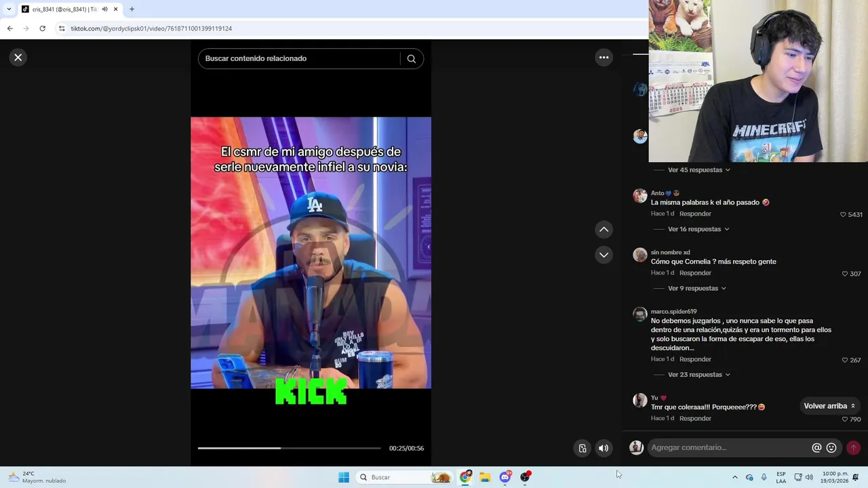Click the Volver arriba button
Viewport: 868px width, 488px height.
click(829, 406)
